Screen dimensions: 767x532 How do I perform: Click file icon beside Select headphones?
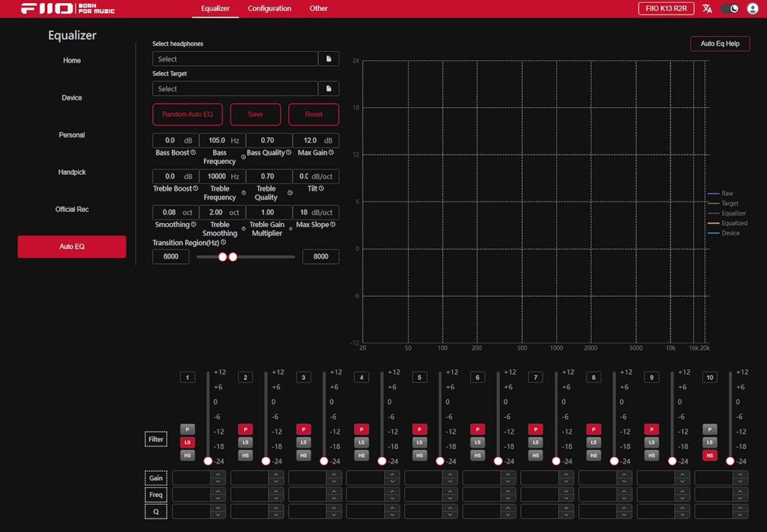coord(329,59)
